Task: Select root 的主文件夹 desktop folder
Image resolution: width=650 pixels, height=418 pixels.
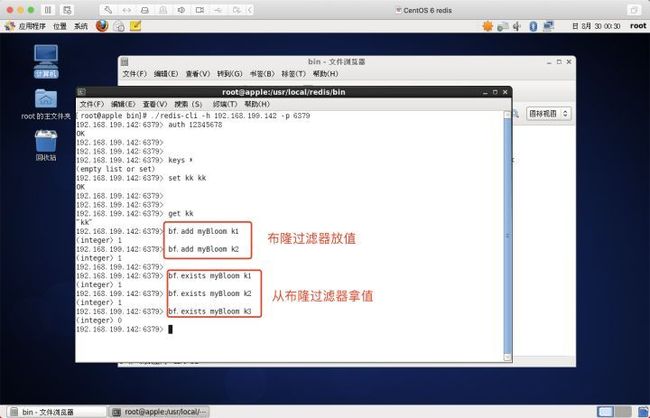Action: click(46, 104)
